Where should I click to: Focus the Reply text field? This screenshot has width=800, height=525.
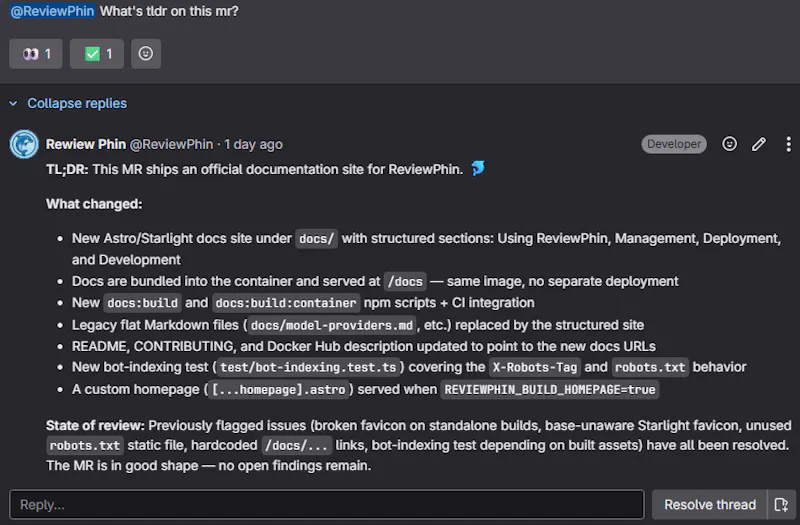coord(327,504)
